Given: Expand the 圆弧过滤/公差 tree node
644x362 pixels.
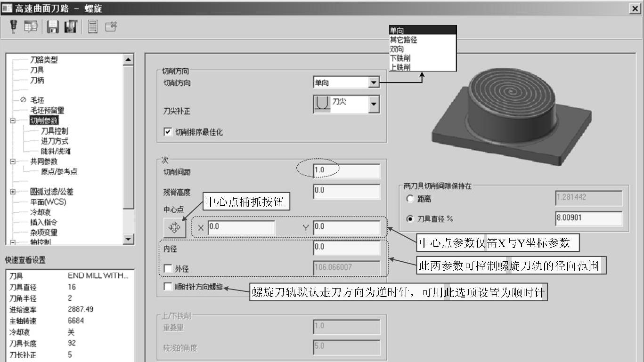Looking at the screenshot, I should click(x=13, y=192).
